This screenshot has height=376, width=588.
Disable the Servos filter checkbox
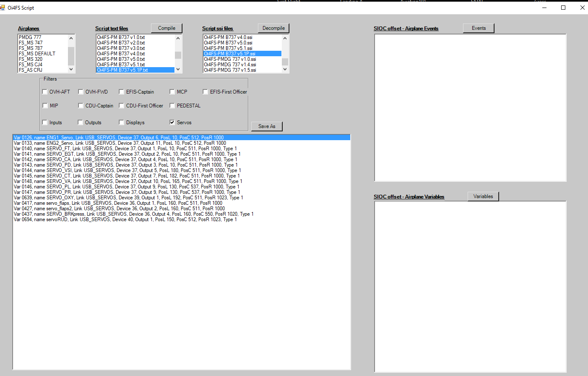[x=172, y=122]
